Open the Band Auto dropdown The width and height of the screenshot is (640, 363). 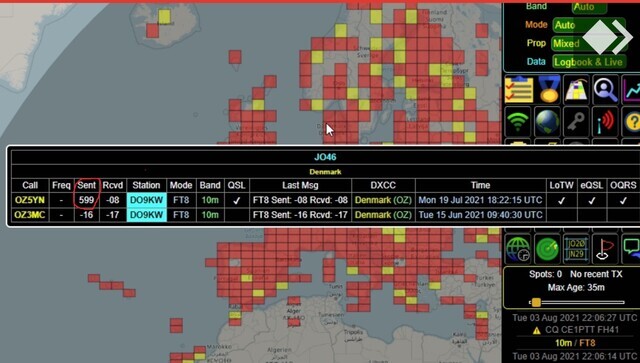[589, 7]
